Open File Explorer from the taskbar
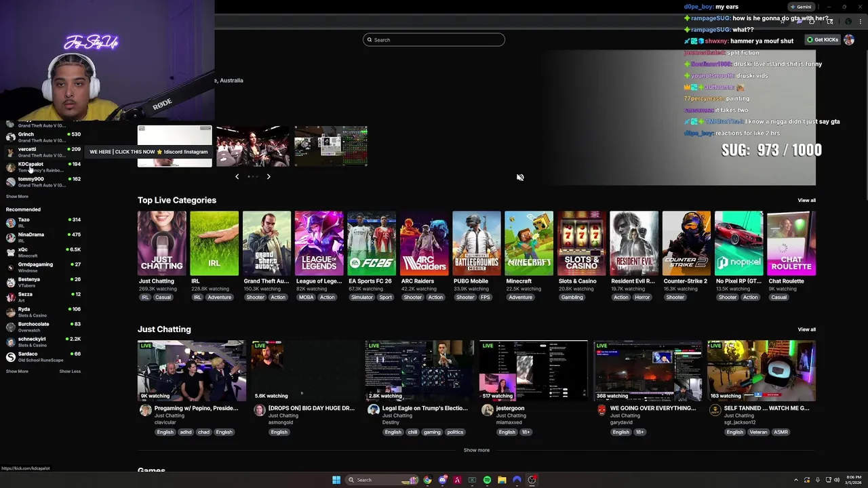Image resolution: width=868 pixels, height=488 pixels. tap(502, 480)
